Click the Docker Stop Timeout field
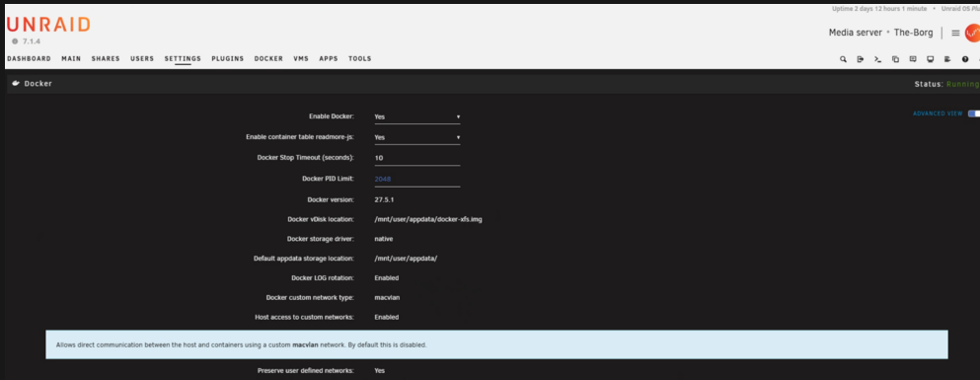This screenshot has width=980, height=380. [x=416, y=158]
